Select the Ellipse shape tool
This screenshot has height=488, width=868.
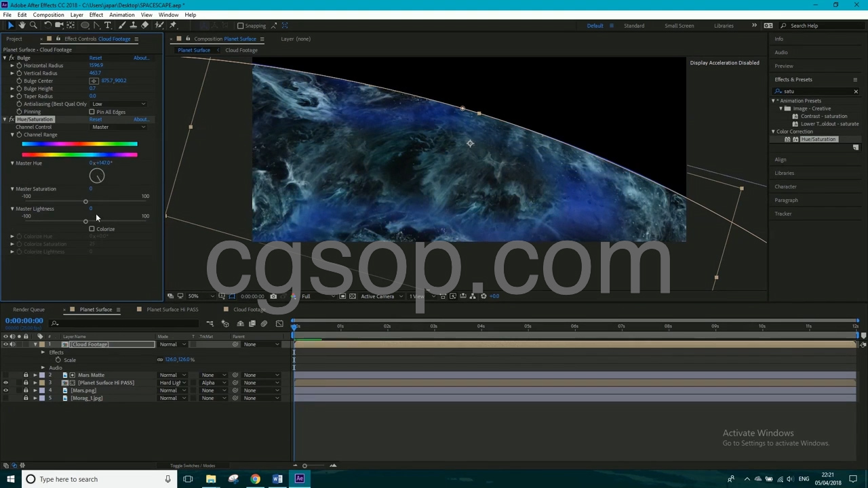pos(85,26)
